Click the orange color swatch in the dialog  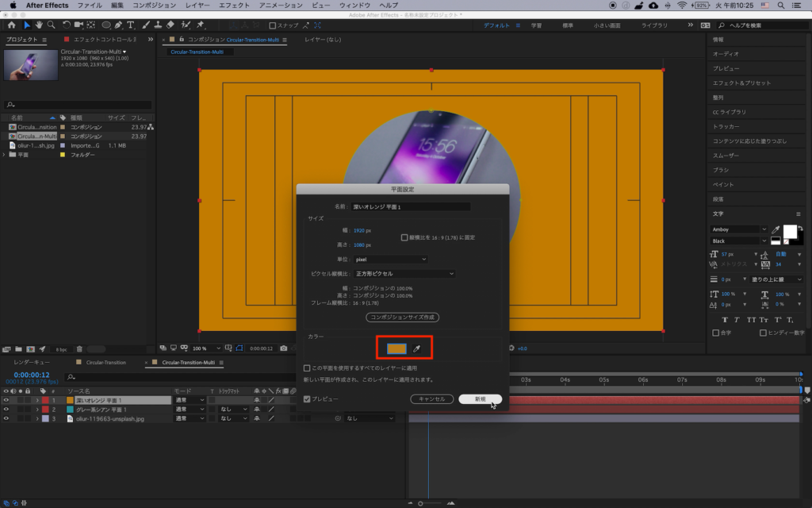[x=396, y=348]
